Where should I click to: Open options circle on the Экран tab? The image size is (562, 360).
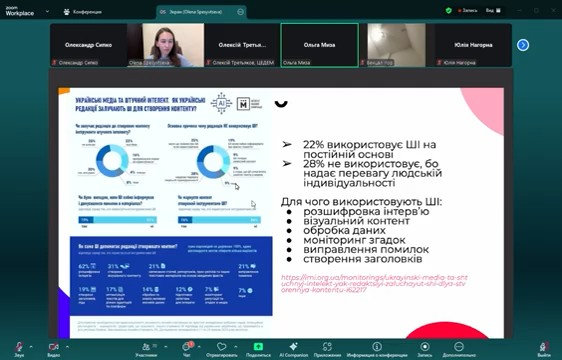[240, 12]
